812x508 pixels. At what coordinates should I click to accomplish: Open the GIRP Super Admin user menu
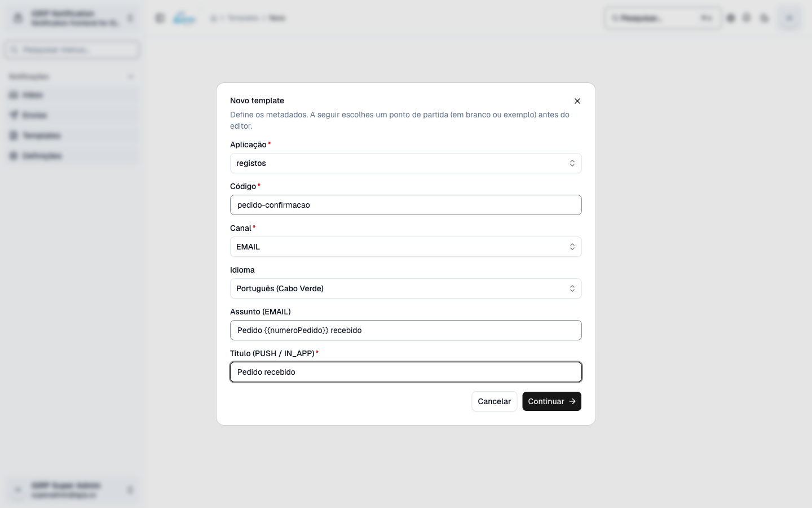point(72,490)
